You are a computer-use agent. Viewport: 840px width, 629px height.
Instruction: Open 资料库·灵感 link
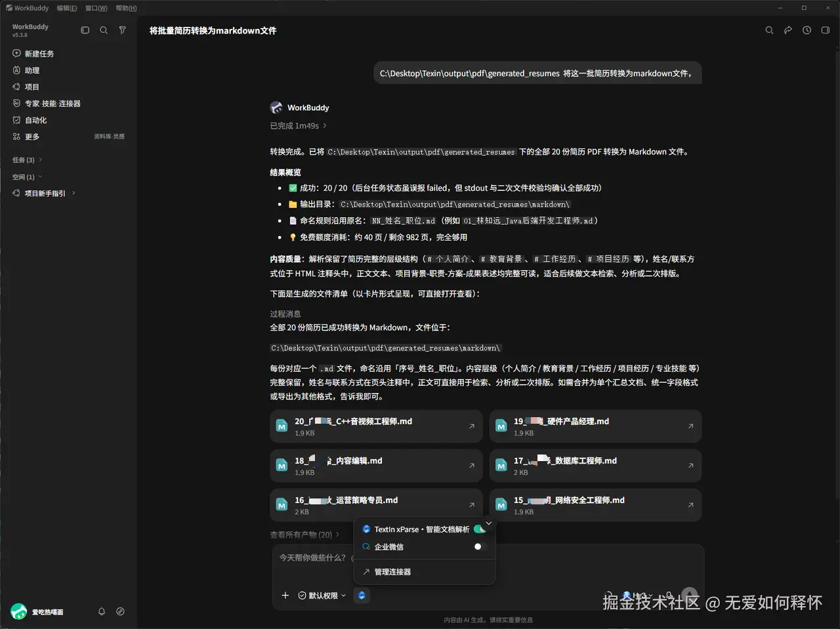[x=109, y=136]
